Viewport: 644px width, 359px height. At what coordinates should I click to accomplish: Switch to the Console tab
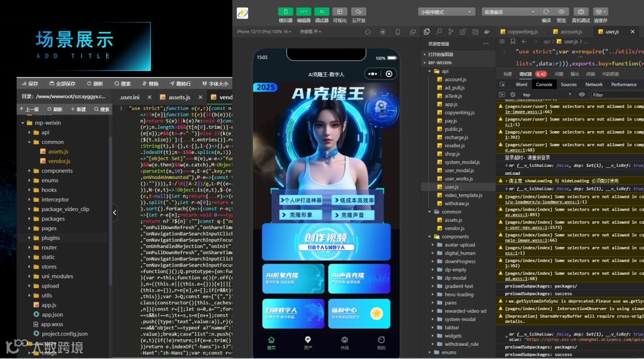click(544, 84)
